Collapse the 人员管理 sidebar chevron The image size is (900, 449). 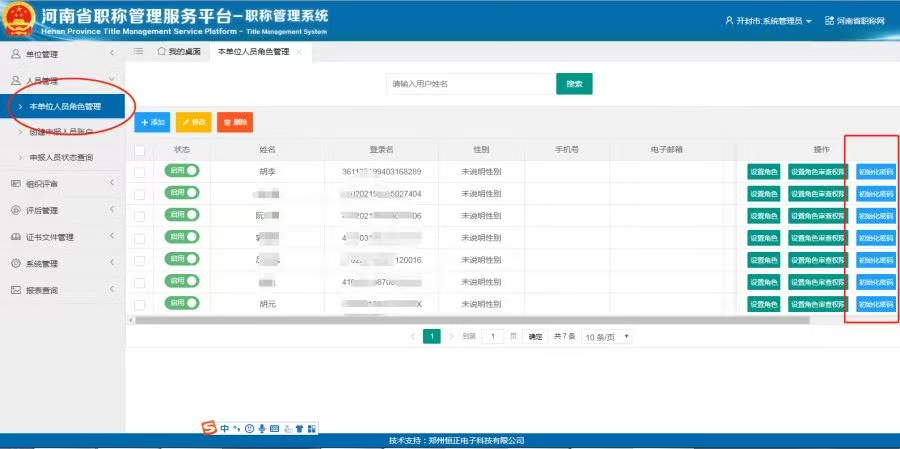112,79
